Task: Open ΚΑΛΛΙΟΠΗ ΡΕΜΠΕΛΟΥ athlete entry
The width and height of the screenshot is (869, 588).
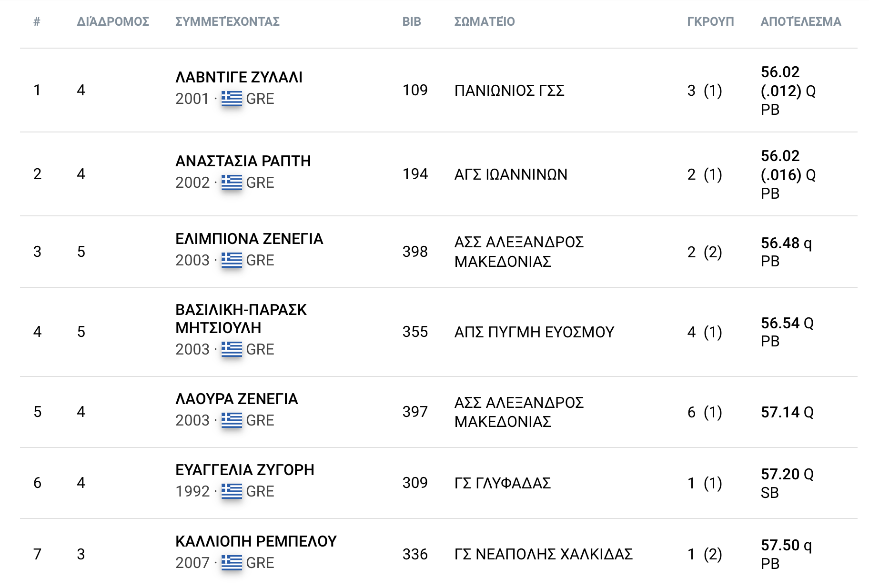Action: [x=256, y=541]
